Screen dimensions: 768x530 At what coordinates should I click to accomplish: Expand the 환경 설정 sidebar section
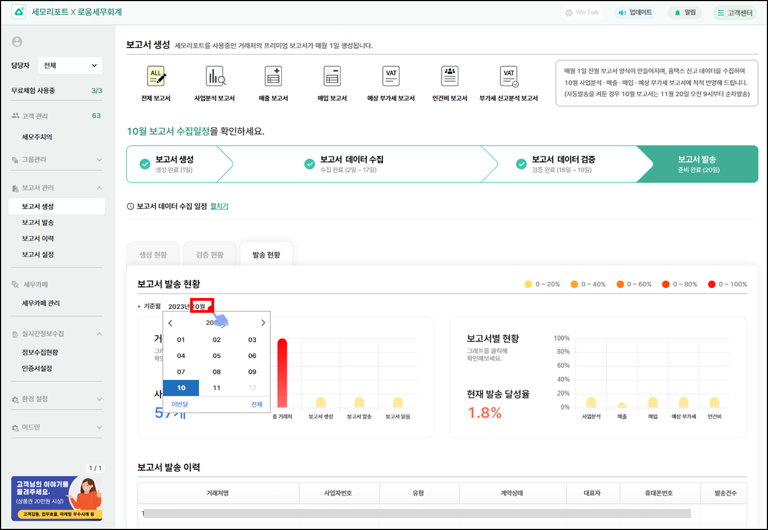click(99, 399)
